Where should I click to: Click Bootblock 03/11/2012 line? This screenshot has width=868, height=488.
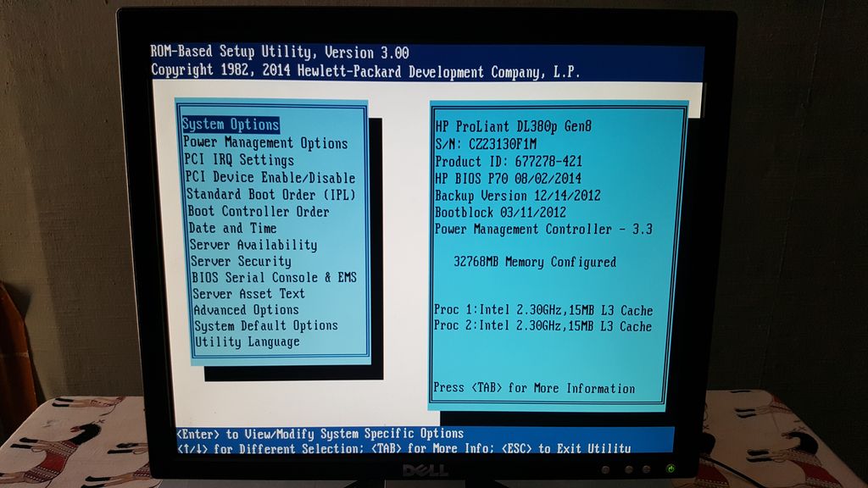click(x=500, y=212)
